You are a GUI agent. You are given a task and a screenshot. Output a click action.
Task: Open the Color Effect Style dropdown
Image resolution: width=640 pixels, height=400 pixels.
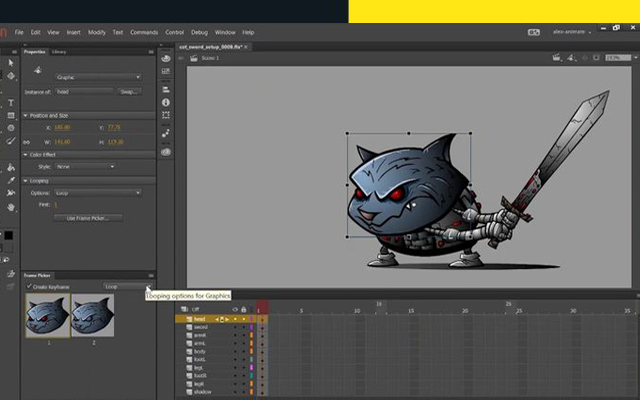85,166
